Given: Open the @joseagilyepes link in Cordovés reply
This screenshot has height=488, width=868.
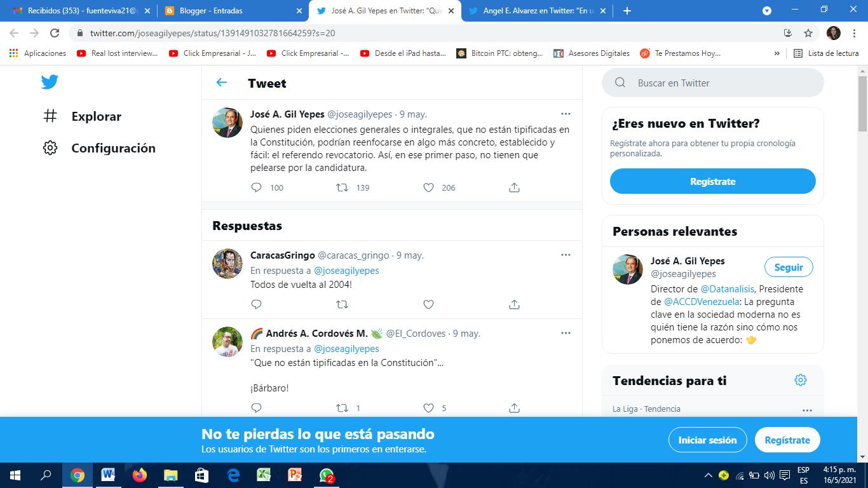Looking at the screenshot, I should pos(346,348).
